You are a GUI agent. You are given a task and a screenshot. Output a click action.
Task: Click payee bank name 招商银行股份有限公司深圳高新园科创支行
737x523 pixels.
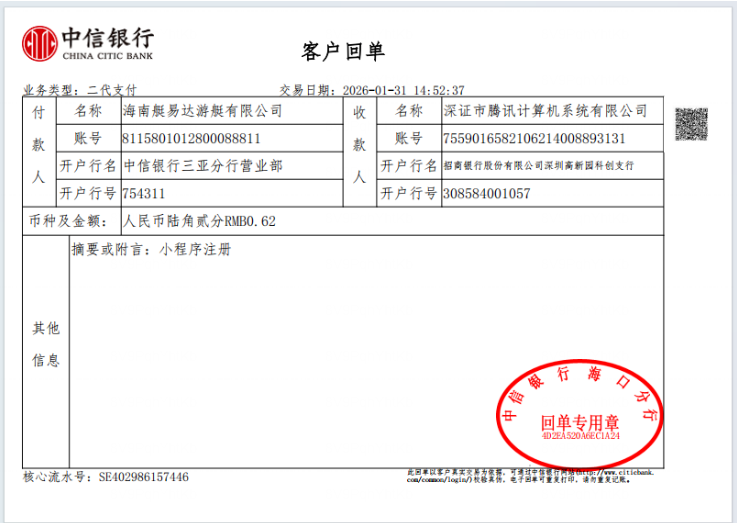click(539, 165)
